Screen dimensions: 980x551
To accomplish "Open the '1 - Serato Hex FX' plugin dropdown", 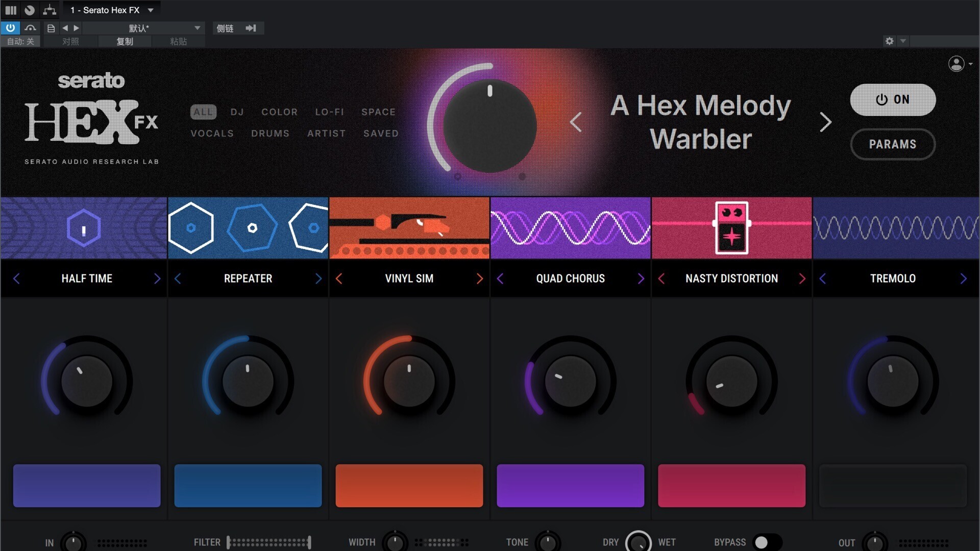I will click(x=112, y=10).
